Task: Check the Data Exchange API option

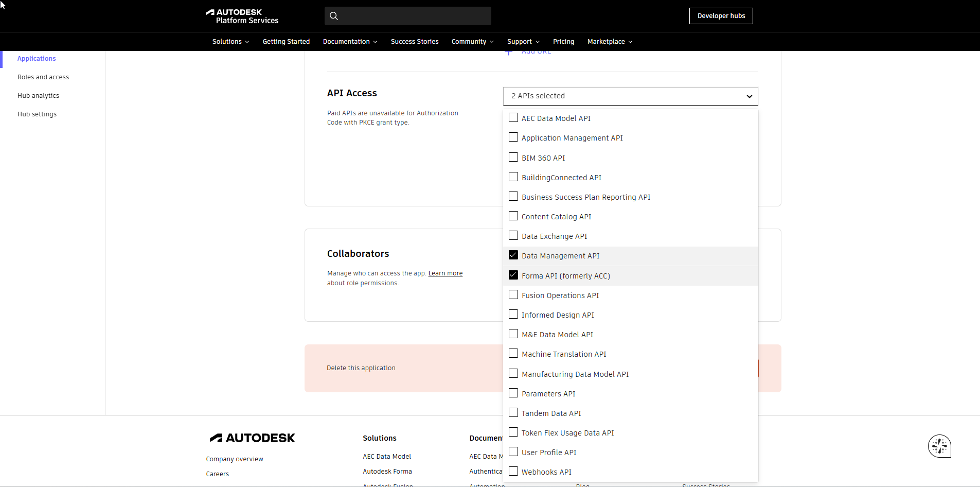Action: (513, 236)
